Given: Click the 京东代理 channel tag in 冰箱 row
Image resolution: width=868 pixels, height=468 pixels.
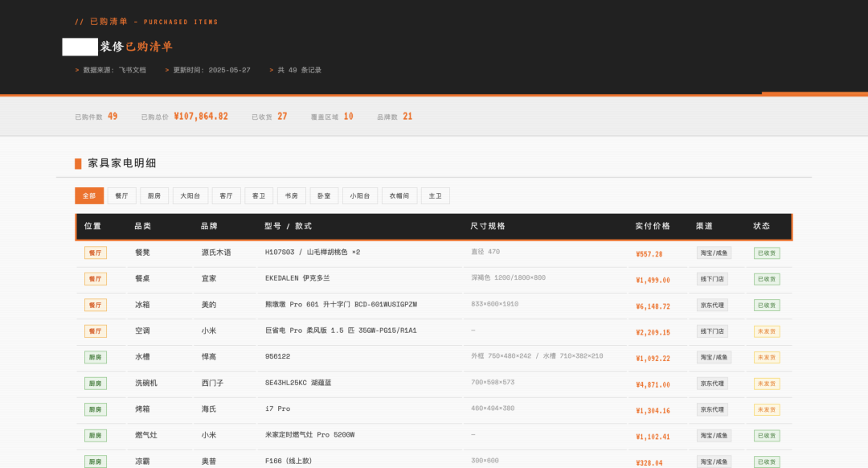Looking at the screenshot, I should [x=712, y=306].
